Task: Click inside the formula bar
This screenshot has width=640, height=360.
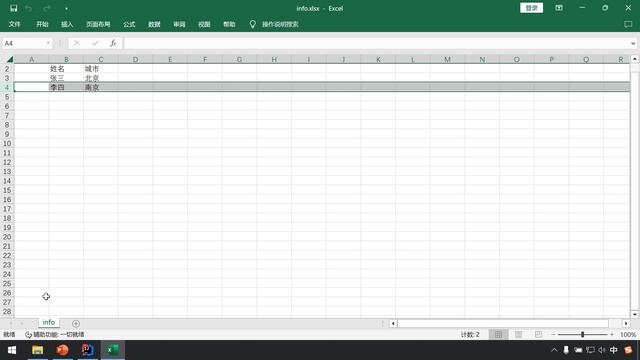Action: click(376, 43)
